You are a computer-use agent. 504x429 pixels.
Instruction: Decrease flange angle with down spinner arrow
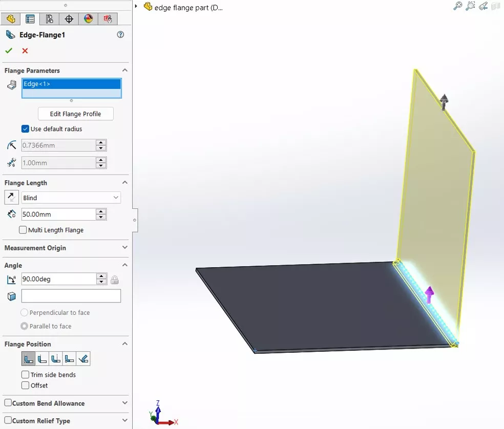coord(101,282)
